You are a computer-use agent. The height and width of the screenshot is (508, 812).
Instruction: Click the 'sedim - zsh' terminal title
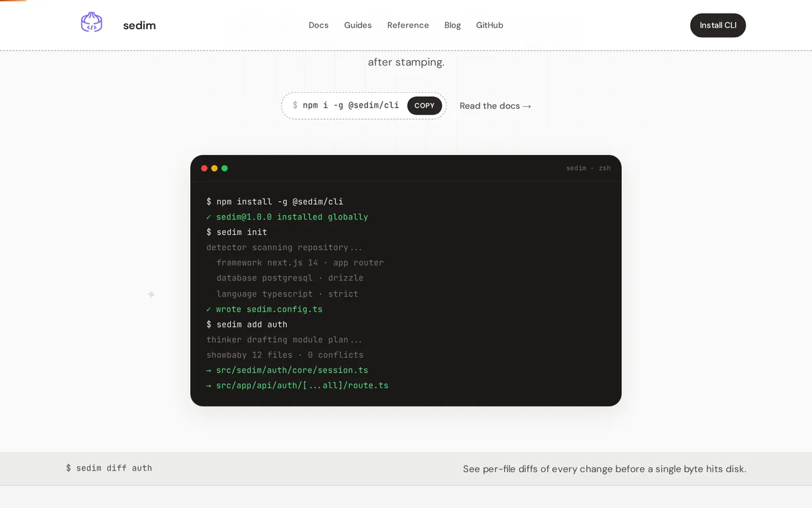click(x=588, y=168)
